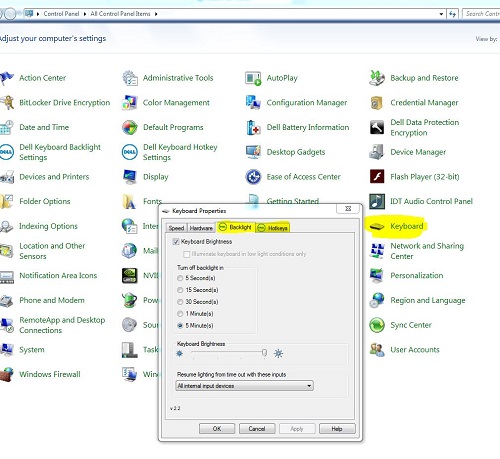Expand the All internal input devices dropdown

click(x=244, y=386)
